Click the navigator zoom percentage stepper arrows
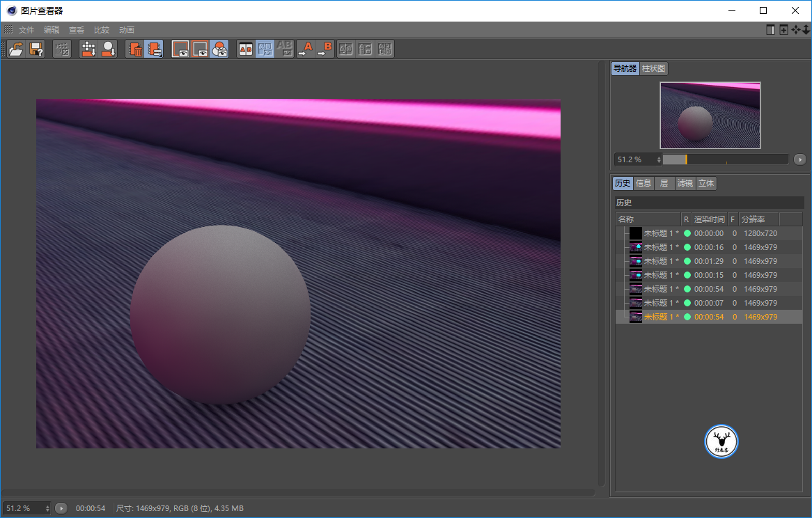This screenshot has width=812, height=518. pyautogui.click(x=659, y=159)
